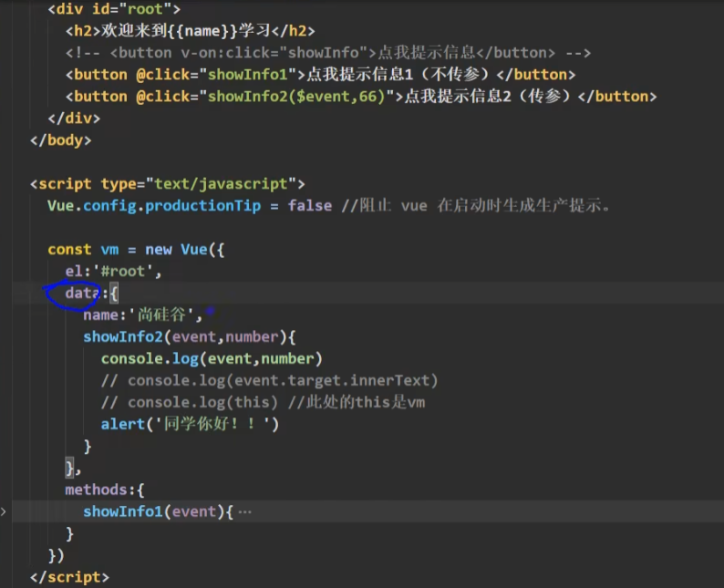The width and height of the screenshot is (724, 588).
Task: Click commented console.log(event.target.innerText) line
Action: (270, 380)
